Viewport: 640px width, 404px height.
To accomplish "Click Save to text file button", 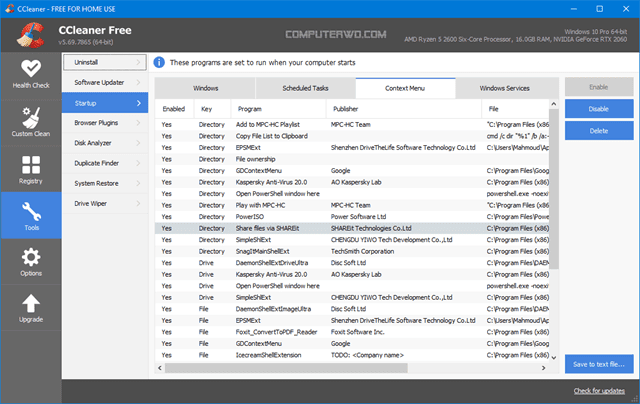I will (599, 364).
